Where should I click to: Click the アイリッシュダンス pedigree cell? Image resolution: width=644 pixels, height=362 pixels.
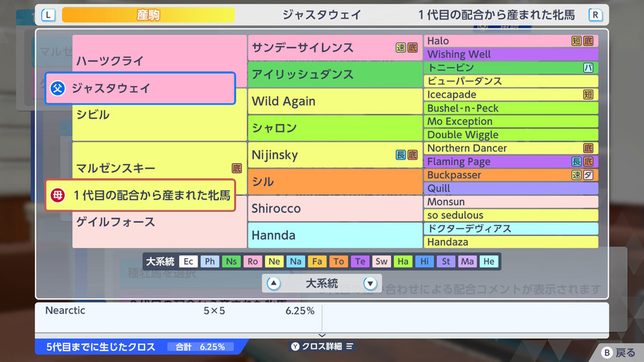(335, 74)
